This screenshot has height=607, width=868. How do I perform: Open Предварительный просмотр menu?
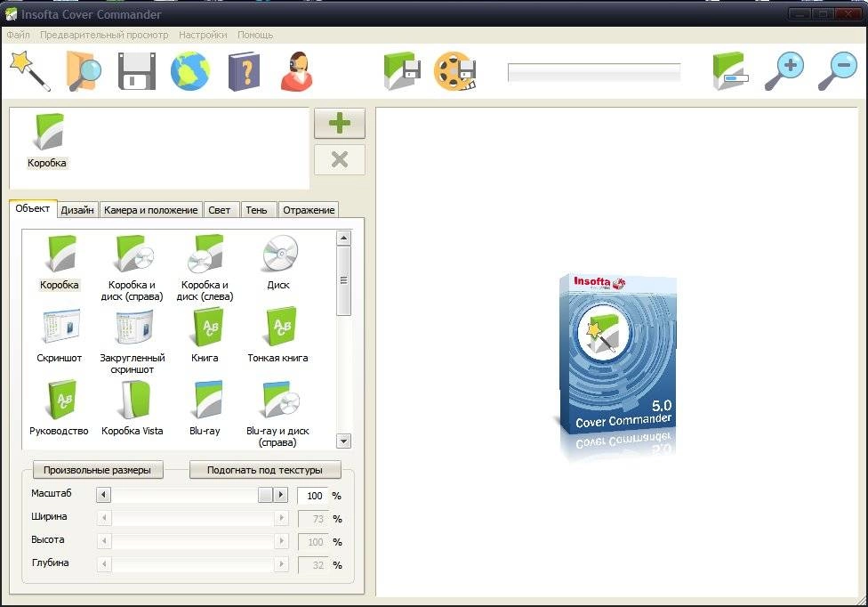coord(104,35)
